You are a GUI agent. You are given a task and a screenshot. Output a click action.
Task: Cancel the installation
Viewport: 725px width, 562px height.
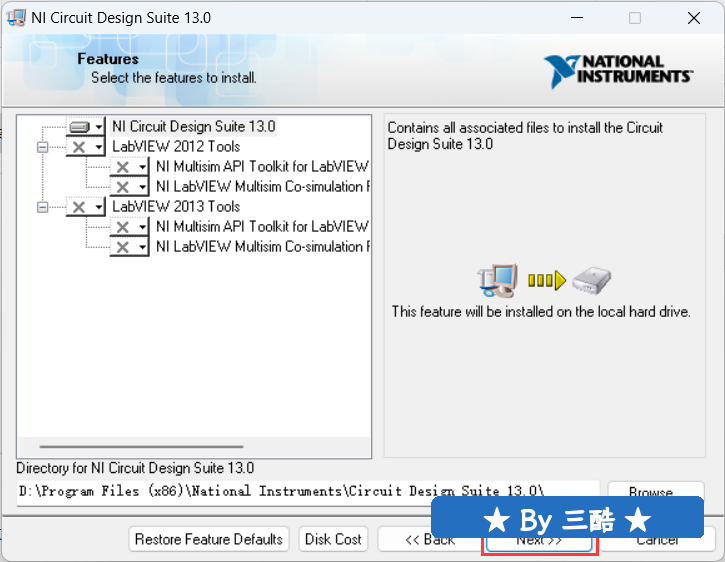click(x=657, y=540)
